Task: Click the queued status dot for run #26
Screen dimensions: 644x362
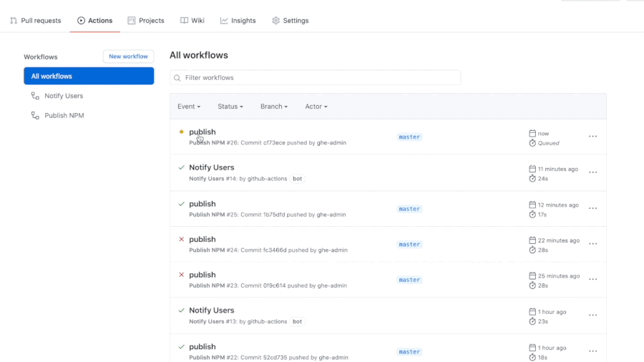Action: [181, 132]
